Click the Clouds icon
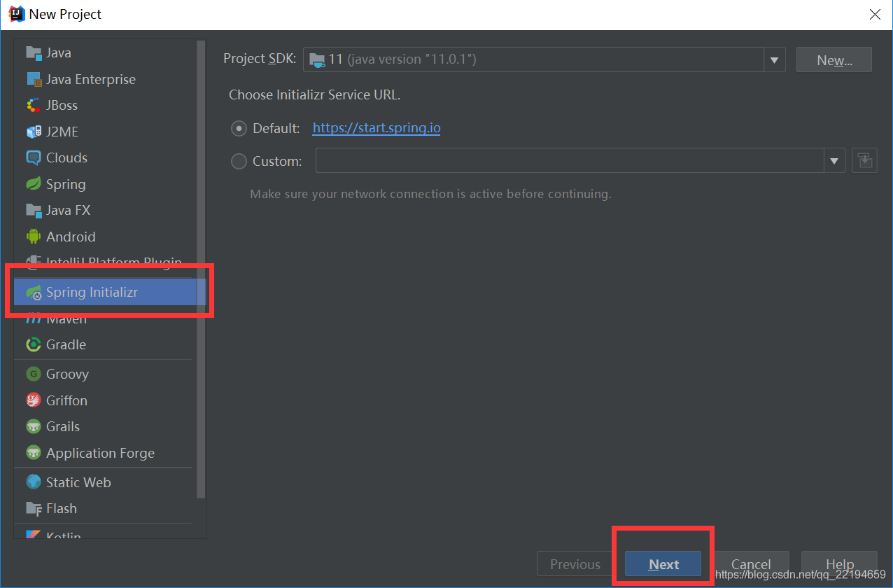The width and height of the screenshot is (893, 588). pos(34,157)
